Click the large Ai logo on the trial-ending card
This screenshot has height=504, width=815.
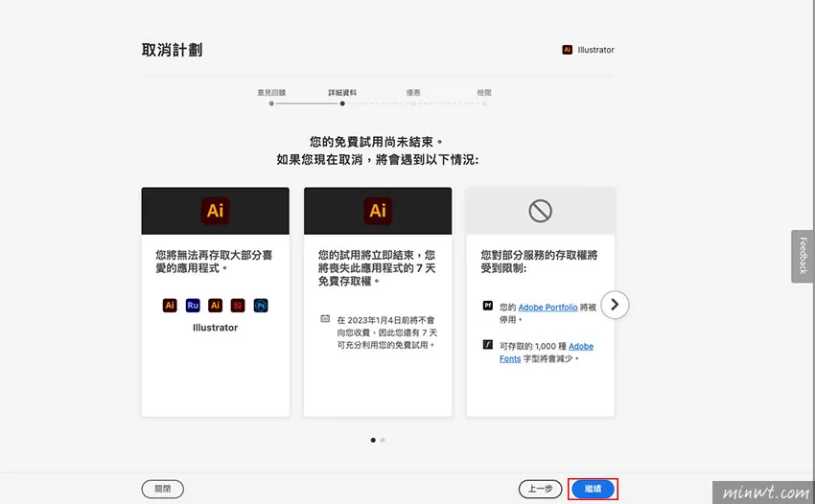(x=378, y=211)
